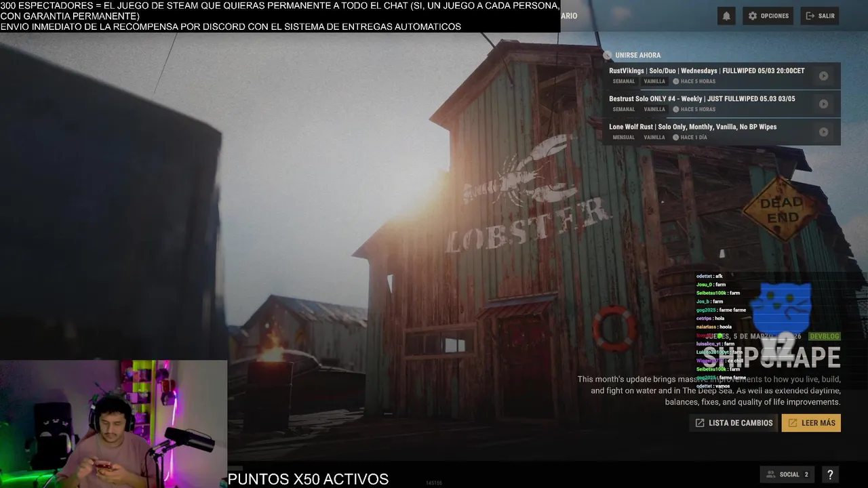This screenshot has width=868, height=488.
Task: Play the Lone Wolf Rust server
Action: (x=823, y=132)
